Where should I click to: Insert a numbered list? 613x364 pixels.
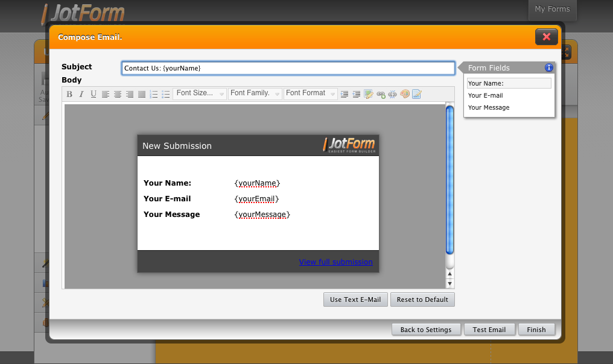point(154,94)
